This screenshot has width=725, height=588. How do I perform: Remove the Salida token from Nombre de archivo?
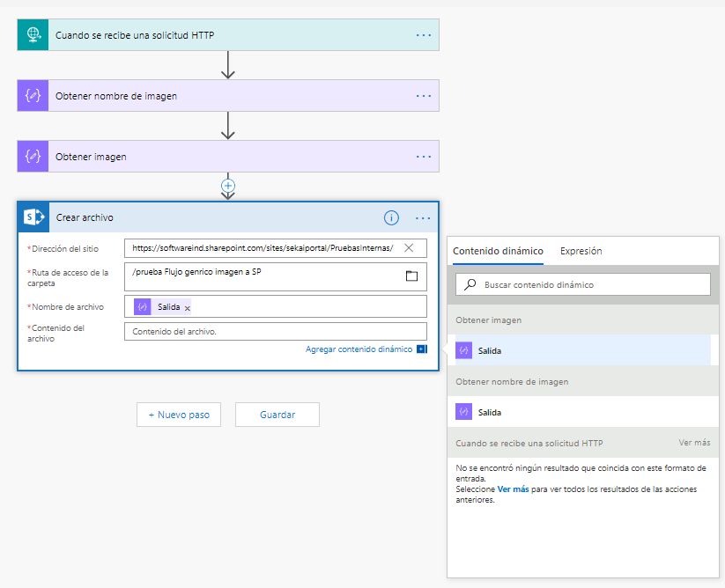(x=187, y=308)
